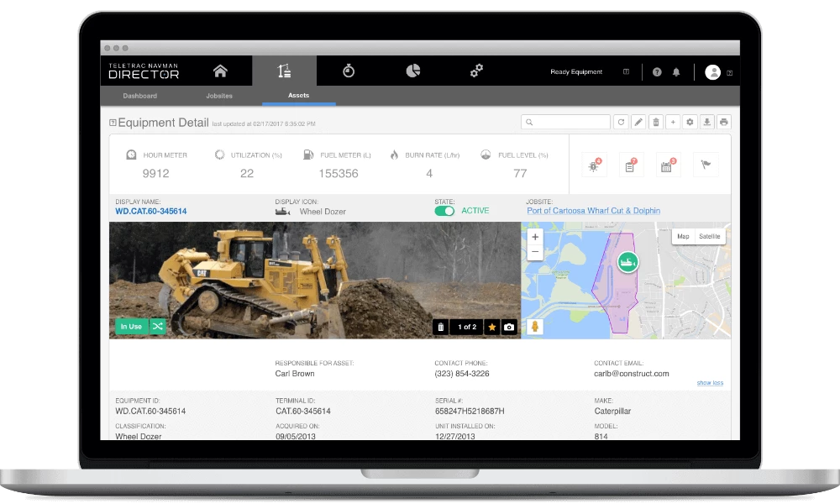Delete equipment using toolbar trash icon
Screen dimensions: 840x504
656,122
